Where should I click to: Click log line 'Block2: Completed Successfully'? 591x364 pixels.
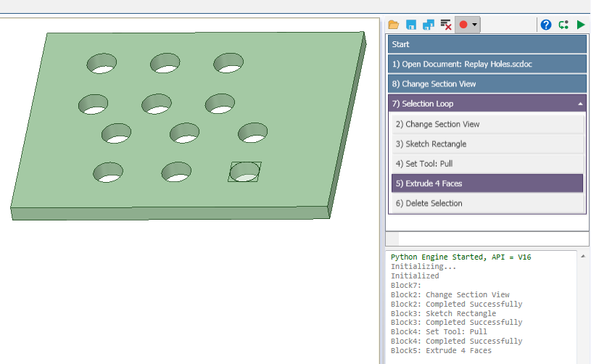pyautogui.click(x=456, y=304)
